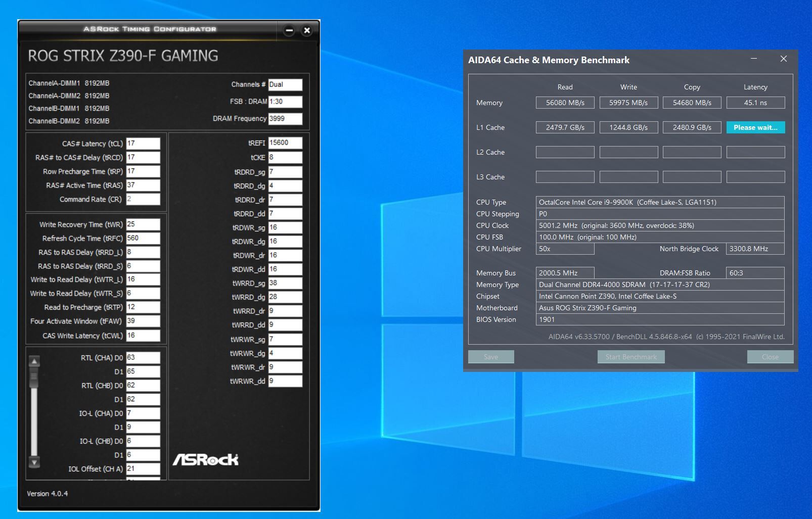Image resolution: width=812 pixels, height=519 pixels.
Task: Select the tREFI field
Action: [285, 143]
